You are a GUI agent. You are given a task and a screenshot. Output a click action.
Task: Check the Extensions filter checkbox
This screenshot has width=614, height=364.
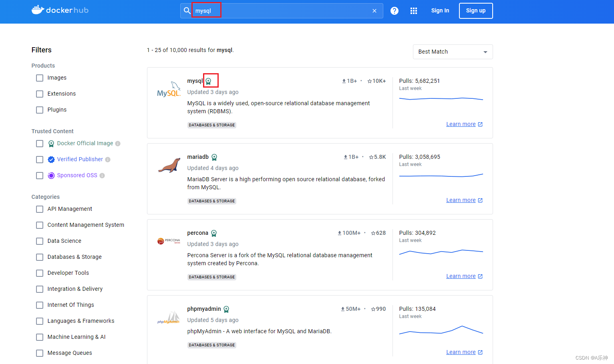point(40,94)
